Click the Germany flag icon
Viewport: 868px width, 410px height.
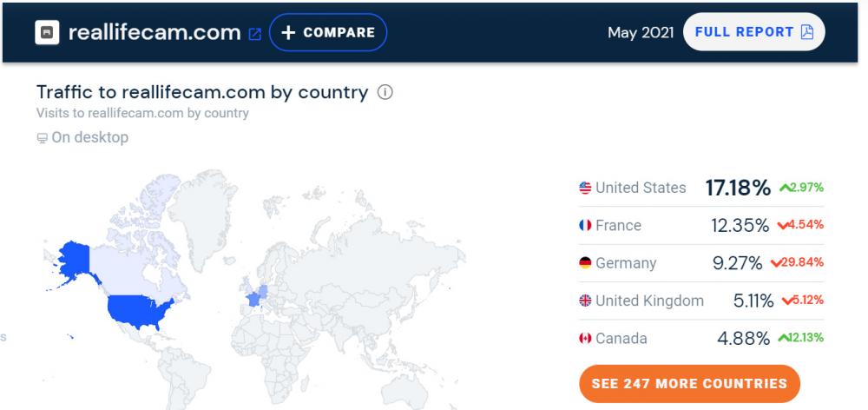click(x=586, y=263)
